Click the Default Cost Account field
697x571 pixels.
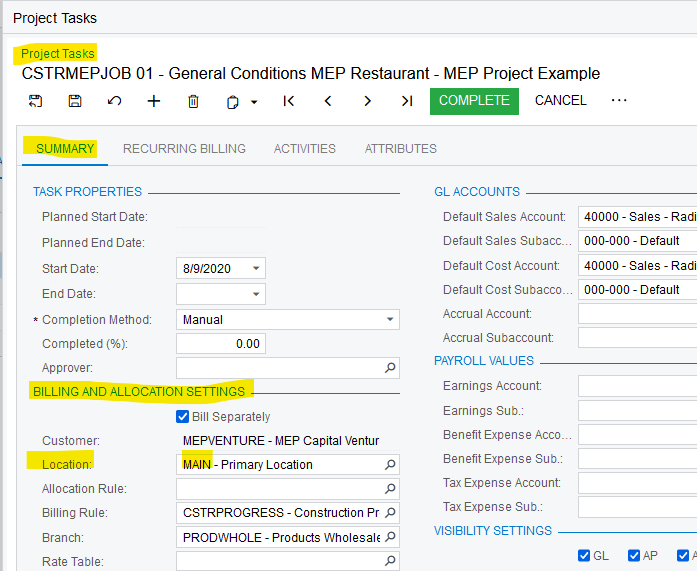click(x=637, y=266)
